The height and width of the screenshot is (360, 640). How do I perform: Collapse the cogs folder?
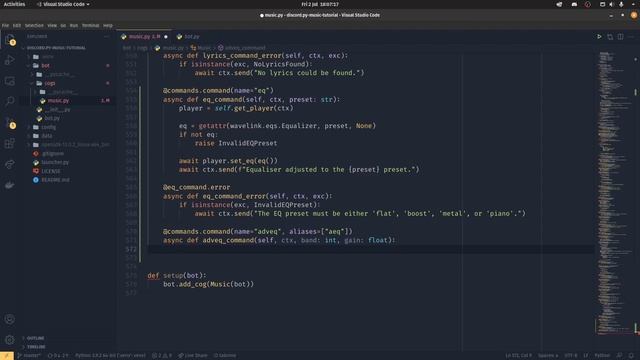coord(69,83)
